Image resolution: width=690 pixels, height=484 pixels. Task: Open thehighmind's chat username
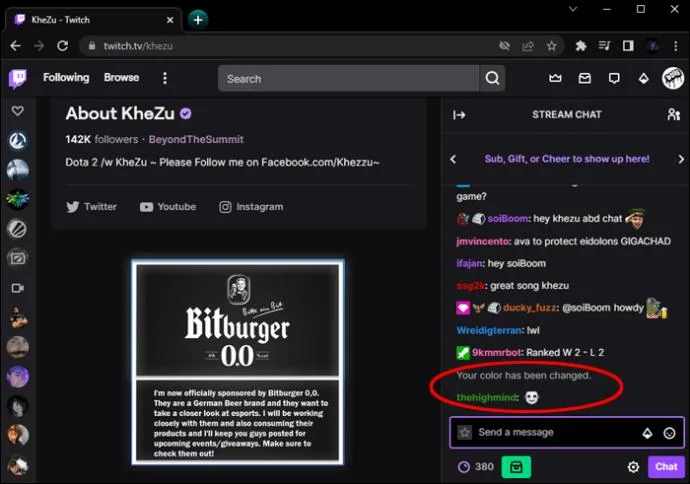486,397
